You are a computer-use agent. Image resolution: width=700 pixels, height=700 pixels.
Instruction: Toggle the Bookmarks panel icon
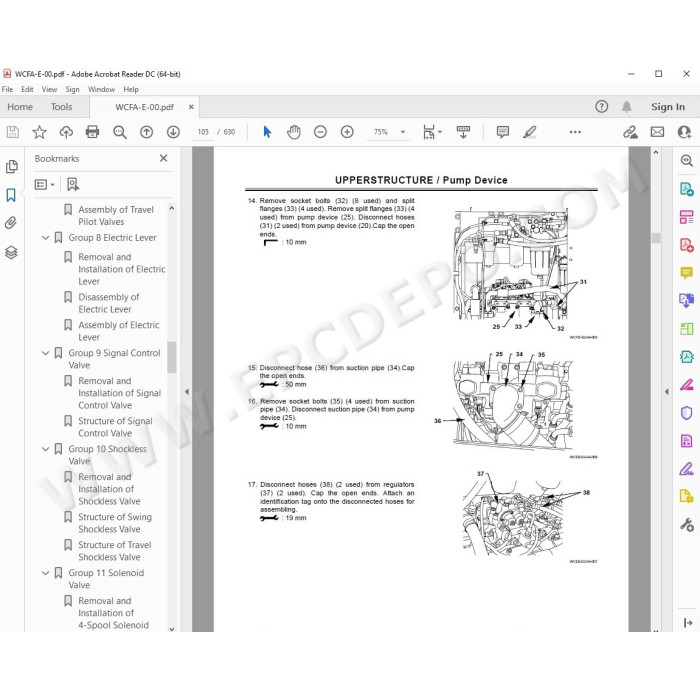(11, 195)
